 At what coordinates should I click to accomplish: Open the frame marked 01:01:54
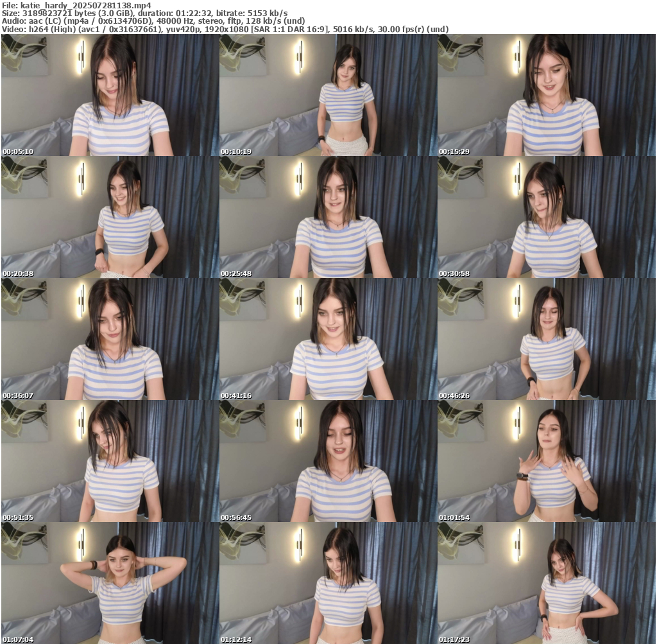(546, 461)
